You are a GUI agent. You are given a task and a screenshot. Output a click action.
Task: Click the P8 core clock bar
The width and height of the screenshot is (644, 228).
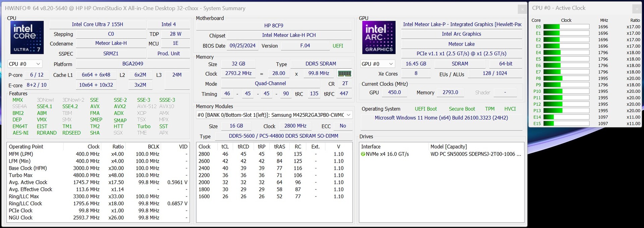click(x=566, y=78)
